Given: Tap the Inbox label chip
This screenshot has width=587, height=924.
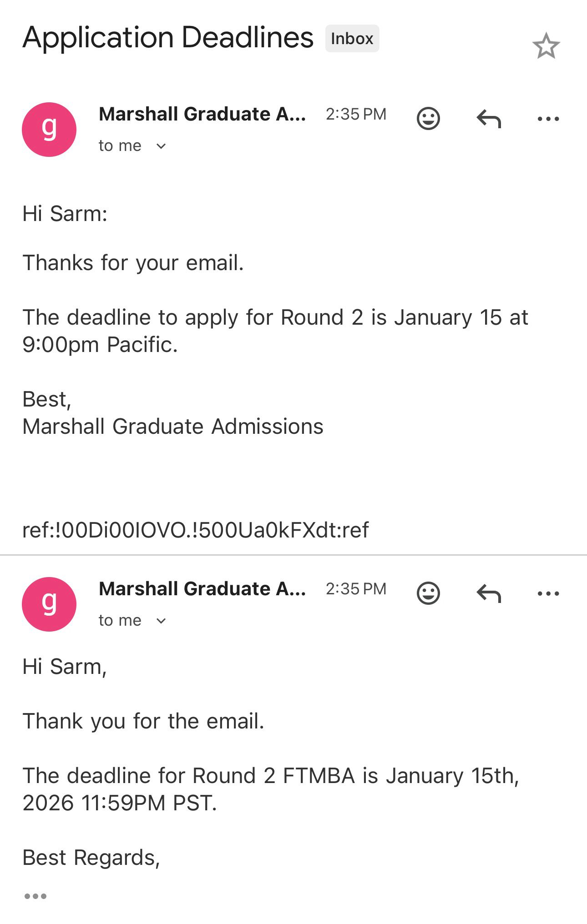Looking at the screenshot, I should (x=352, y=39).
